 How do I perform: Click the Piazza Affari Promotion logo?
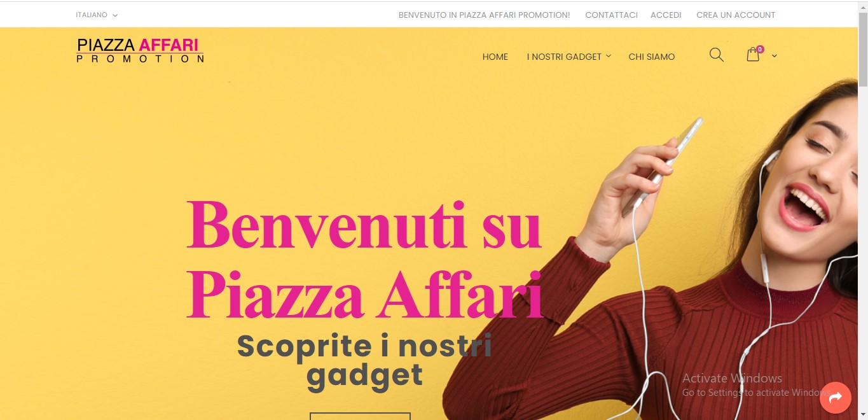[x=140, y=50]
